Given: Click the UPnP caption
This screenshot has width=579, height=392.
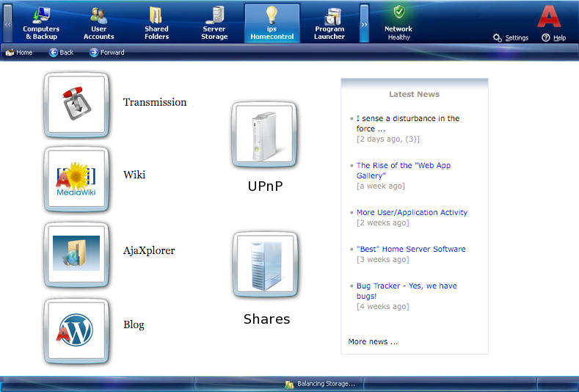Looking at the screenshot, I should click(x=265, y=186).
